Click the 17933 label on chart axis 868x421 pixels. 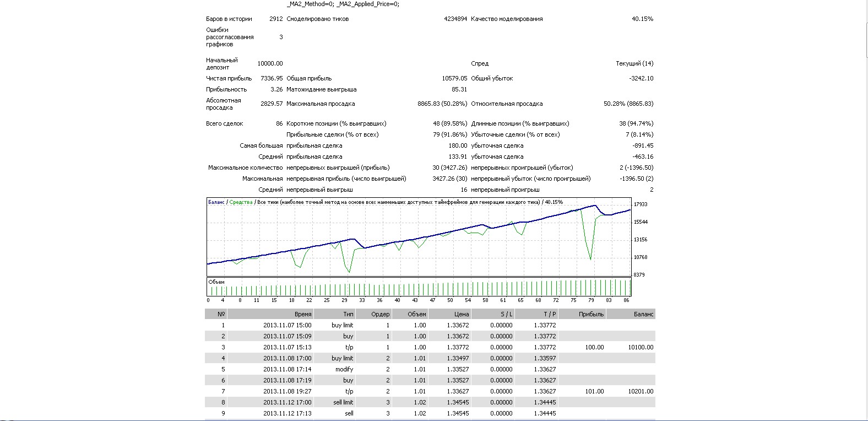pyautogui.click(x=641, y=204)
